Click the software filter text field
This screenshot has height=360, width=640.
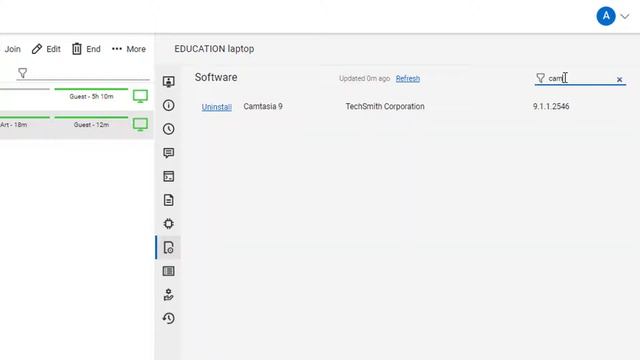[580, 78]
